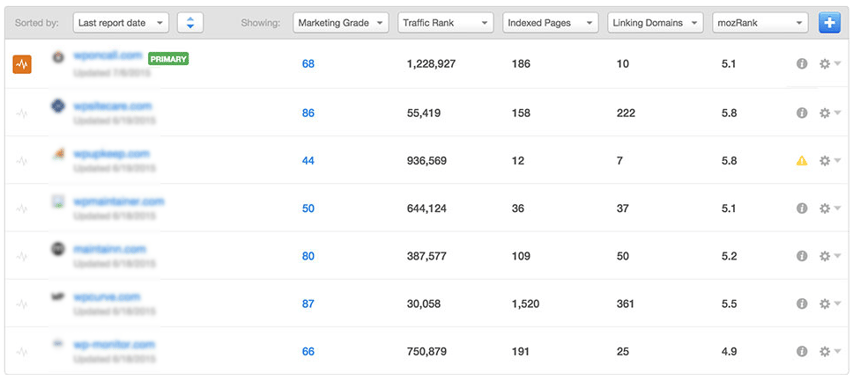Click the indexed pages value 109
853x380 pixels.
pyautogui.click(x=521, y=256)
